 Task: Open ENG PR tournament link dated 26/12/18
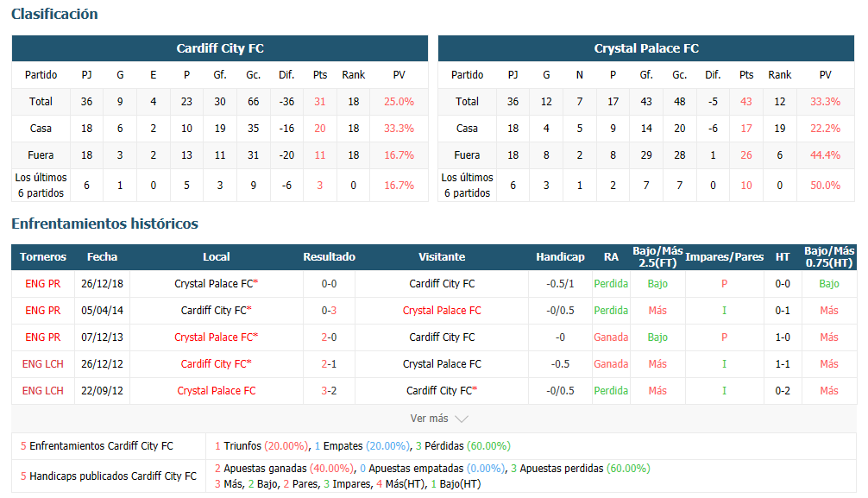[x=42, y=284]
